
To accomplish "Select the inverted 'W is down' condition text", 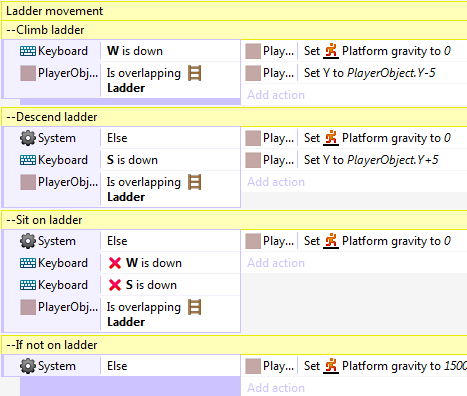I will tap(154, 263).
